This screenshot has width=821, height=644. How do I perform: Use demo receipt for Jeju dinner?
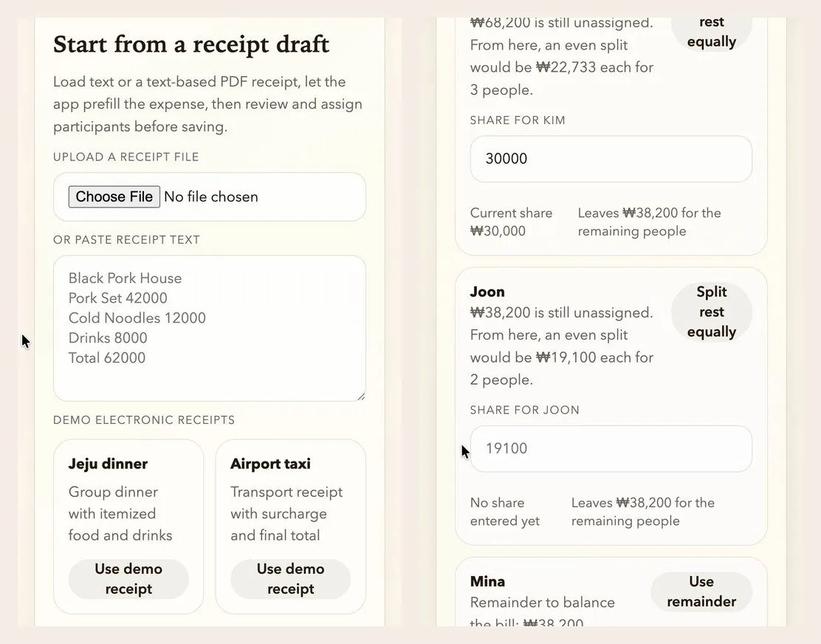[128, 578]
